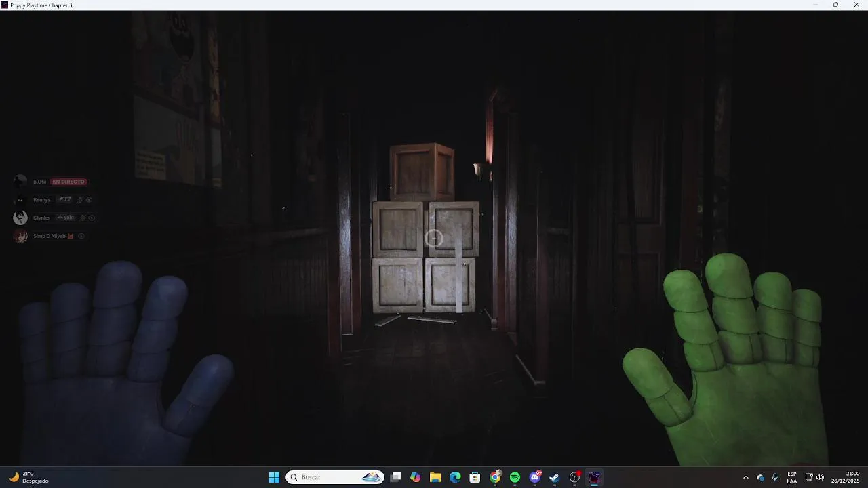Switch to OBS Studio in the taskbar

click(x=574, y=477)
